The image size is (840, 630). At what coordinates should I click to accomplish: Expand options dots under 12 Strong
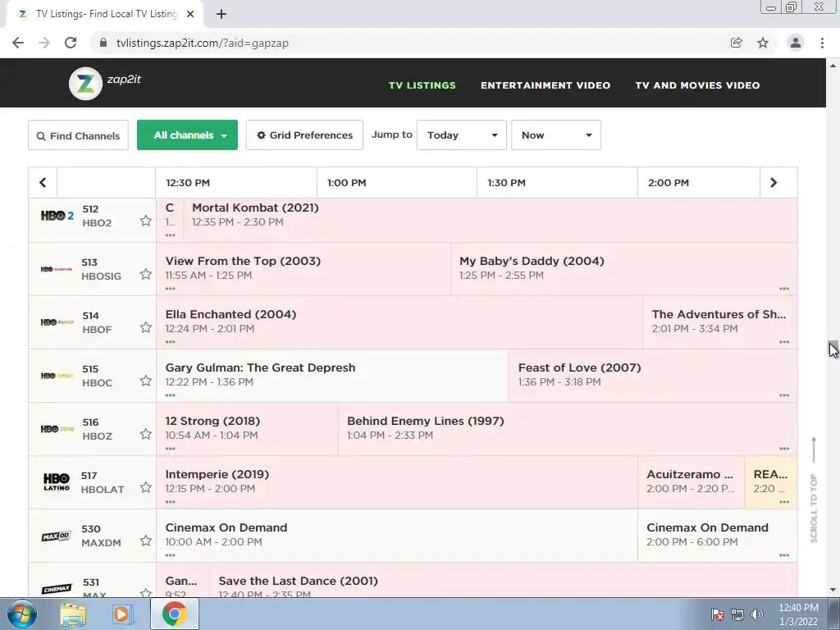point(171,449)
